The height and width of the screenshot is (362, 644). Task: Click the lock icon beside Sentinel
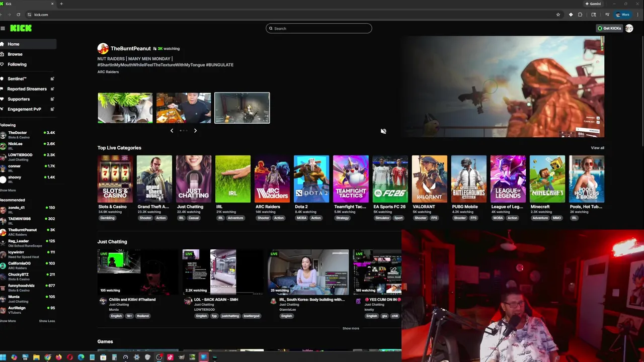pos(52,79)
